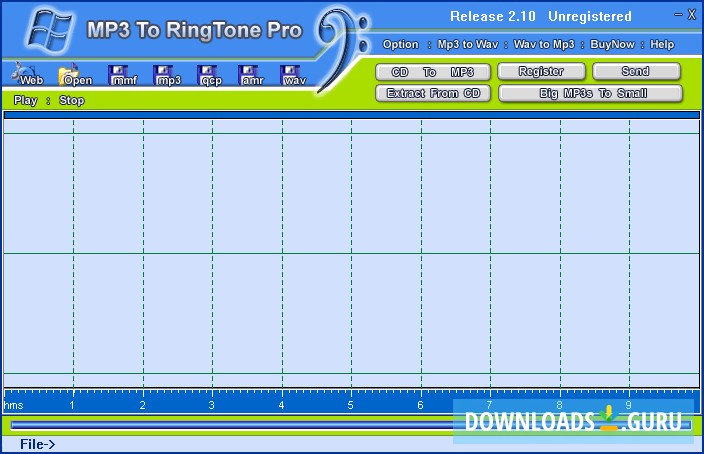The width and height of the screenshot is (704, 454).
Task: Click timeline marker 5 on ruler
Action: pyautogui.click(x=350, y=405)
